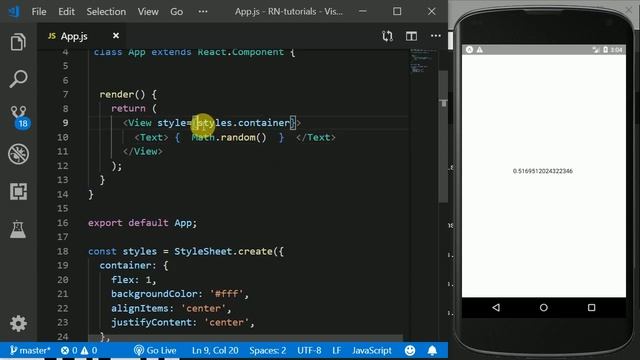640x360 pixels.
Task: Click 'flex: 1,' on line 20
Action: 134,280
